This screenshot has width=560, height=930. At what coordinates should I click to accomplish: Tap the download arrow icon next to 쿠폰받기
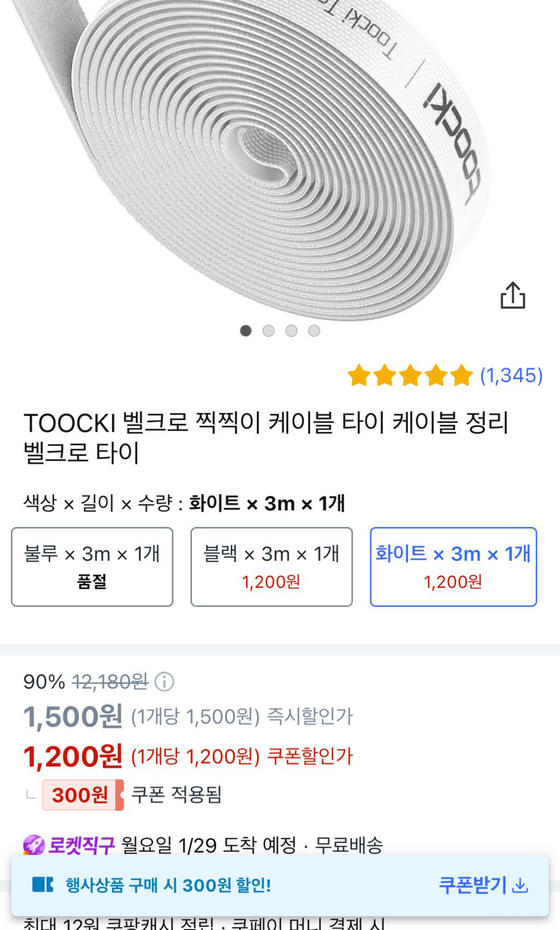coord(521,885)
